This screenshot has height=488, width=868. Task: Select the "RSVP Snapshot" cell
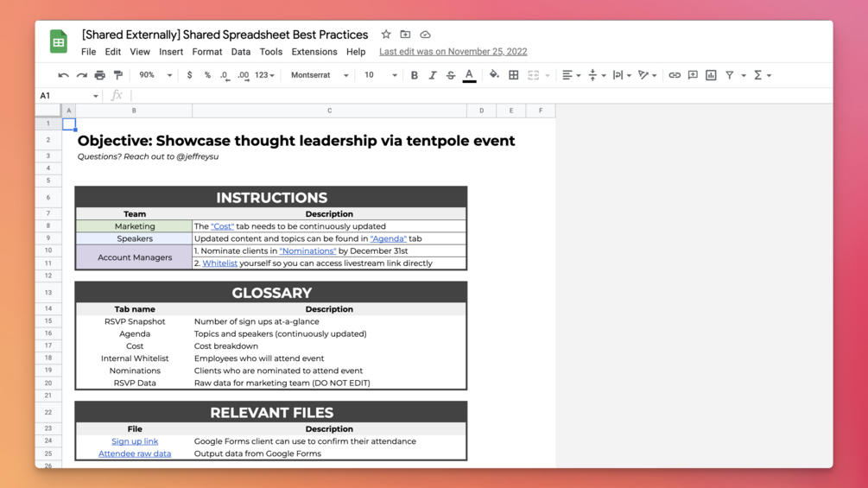135,321
